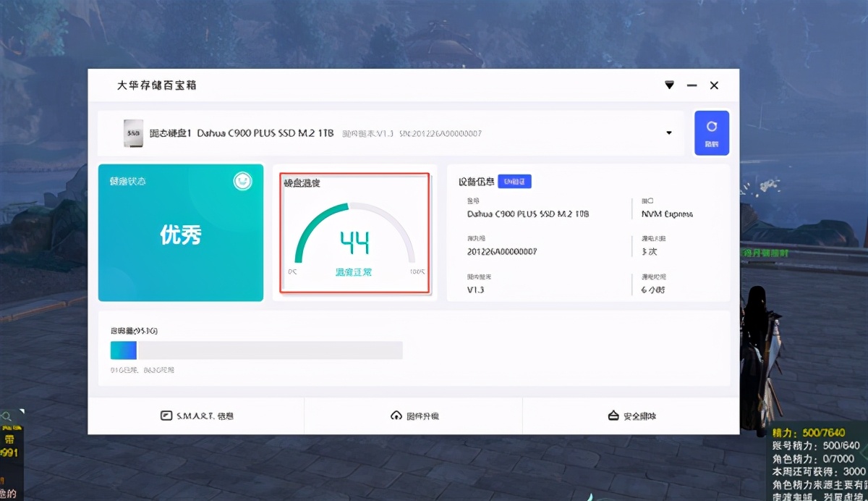868x501 pixels.
Task: Click the upload icon beside 固件升级
Action: click(396, 416)
